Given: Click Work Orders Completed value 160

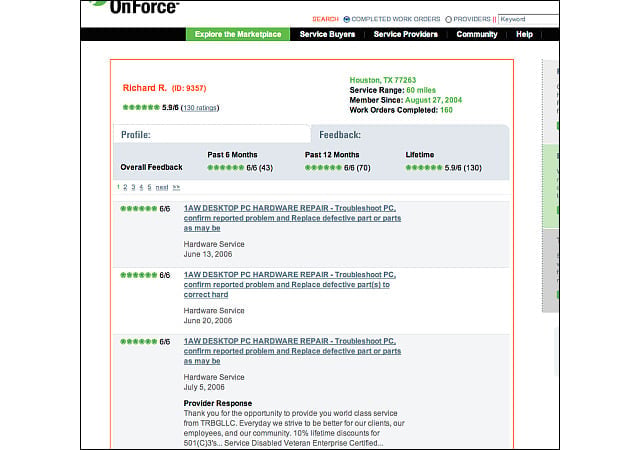Looking at the screenshot, I should point(446,110).
